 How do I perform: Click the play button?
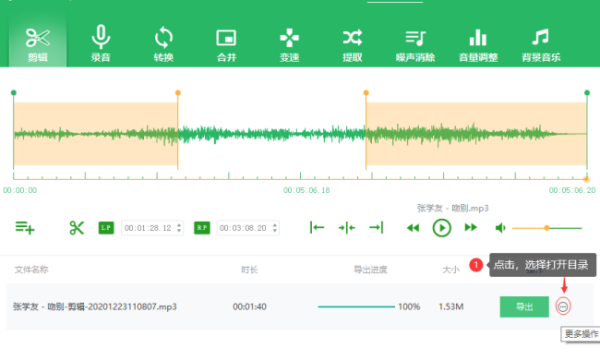(442, 228)
